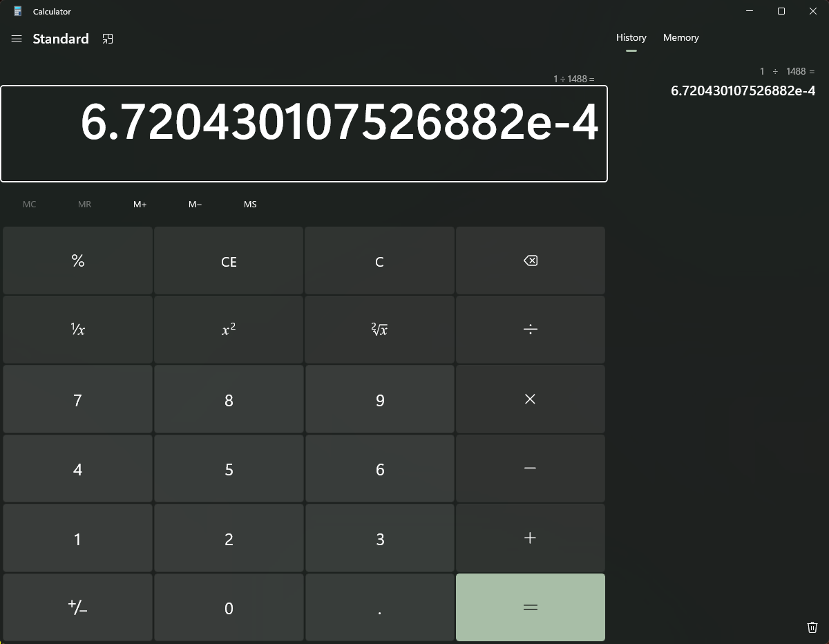Click the equals key

(531, 607)
